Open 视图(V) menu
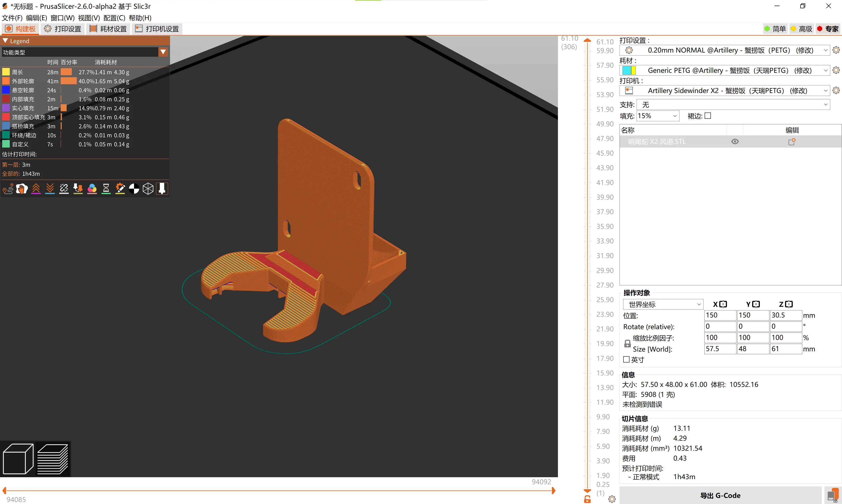The width and height of the screenshot is (842, 504). pyautogui.click(x=89, y=18)
